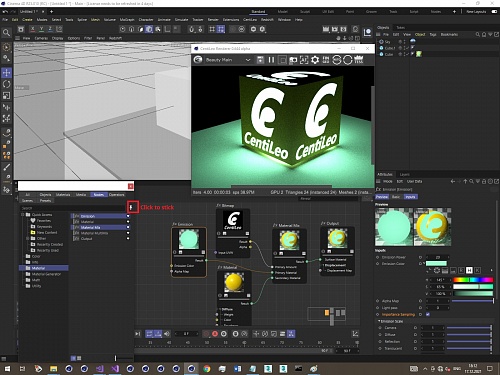Viewport: 500px width, 375px height.
Task: Open the CentiLeo menu in menu bar
Action: click(250, 20)
